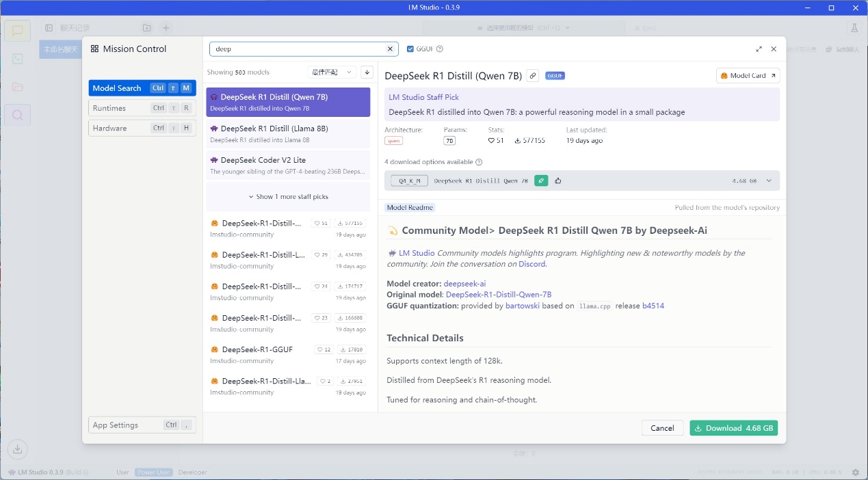Click the Cancel button
Viewport: 868px width, 480px height.
click(662, 428)
